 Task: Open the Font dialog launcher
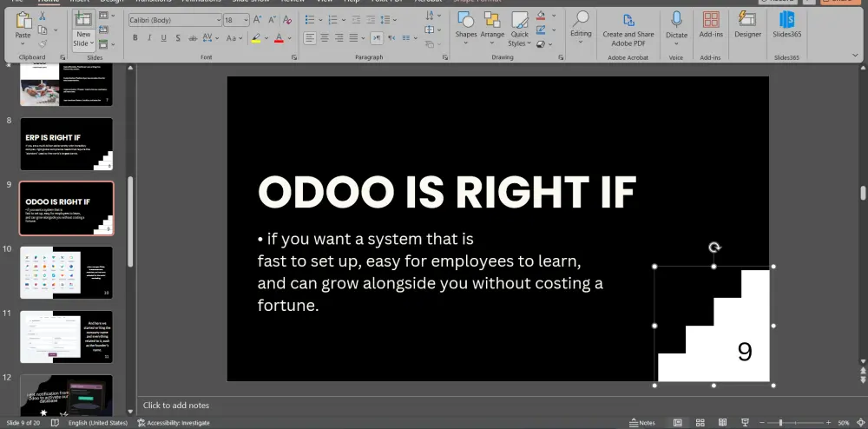tap(294, 57)
